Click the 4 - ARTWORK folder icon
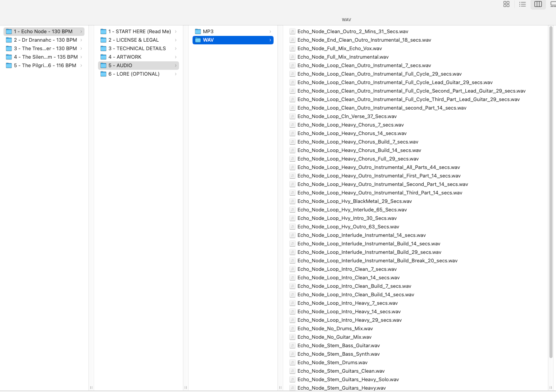Screen dimensions: 556x392 tap(103, 57)
